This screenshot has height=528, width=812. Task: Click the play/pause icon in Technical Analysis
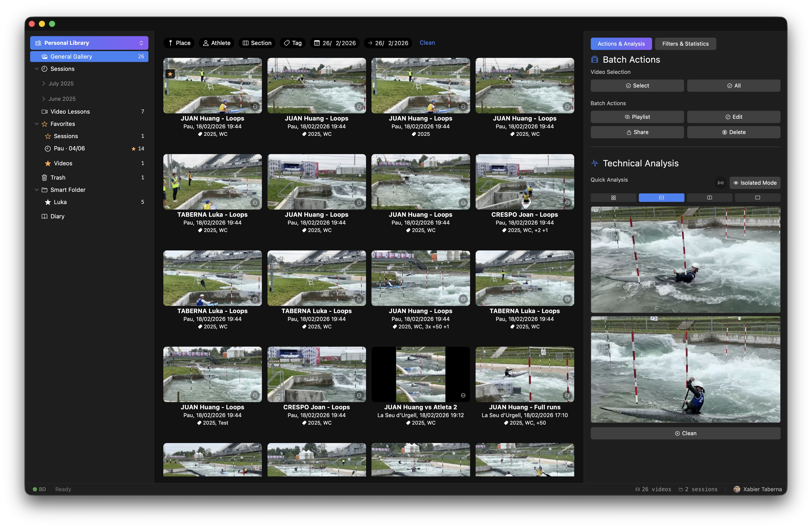pyautogui.click(x=721, y=183)
